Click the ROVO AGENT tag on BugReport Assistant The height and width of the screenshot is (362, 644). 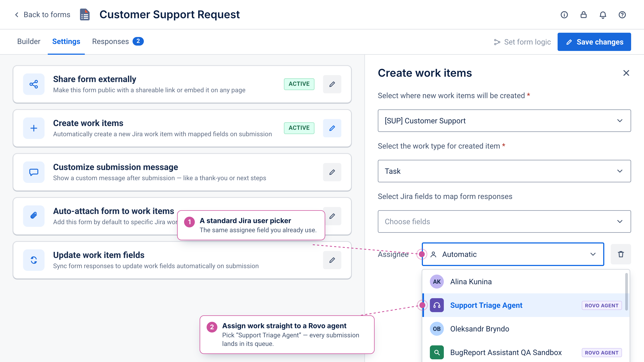(601, 353)
